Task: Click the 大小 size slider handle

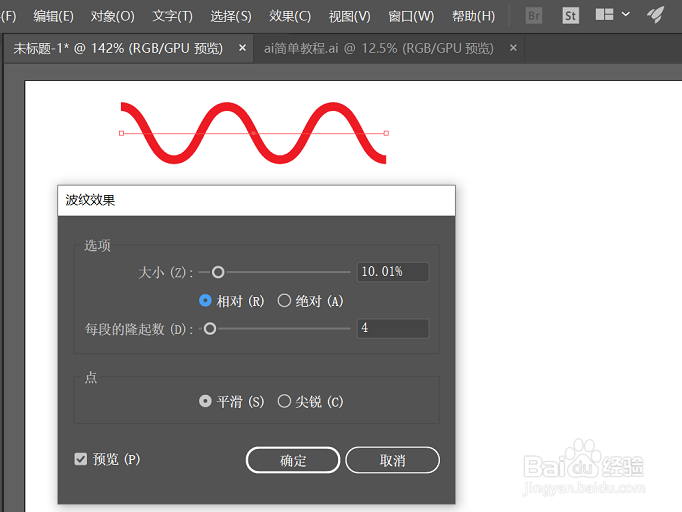Action: point(218,272)
